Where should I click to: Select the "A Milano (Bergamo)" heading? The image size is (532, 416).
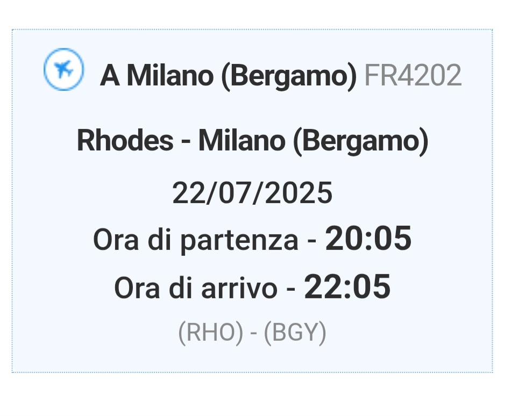point(228,76)
